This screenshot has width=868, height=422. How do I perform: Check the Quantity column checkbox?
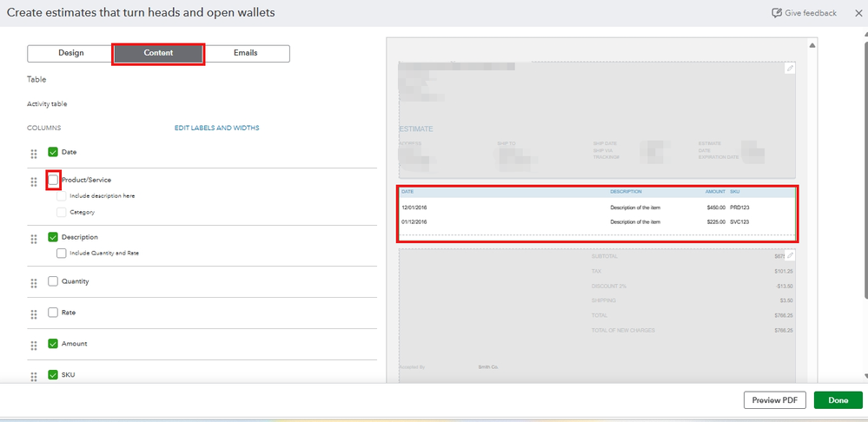point(53,281)
